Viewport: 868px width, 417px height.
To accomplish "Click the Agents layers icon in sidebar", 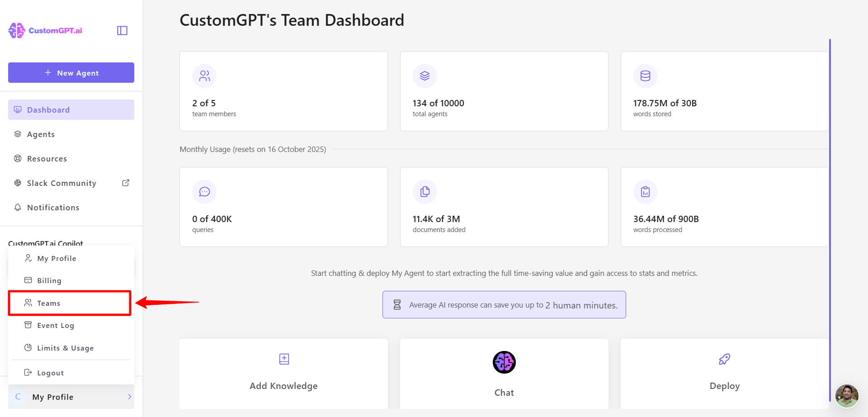I will click(18, 134).
